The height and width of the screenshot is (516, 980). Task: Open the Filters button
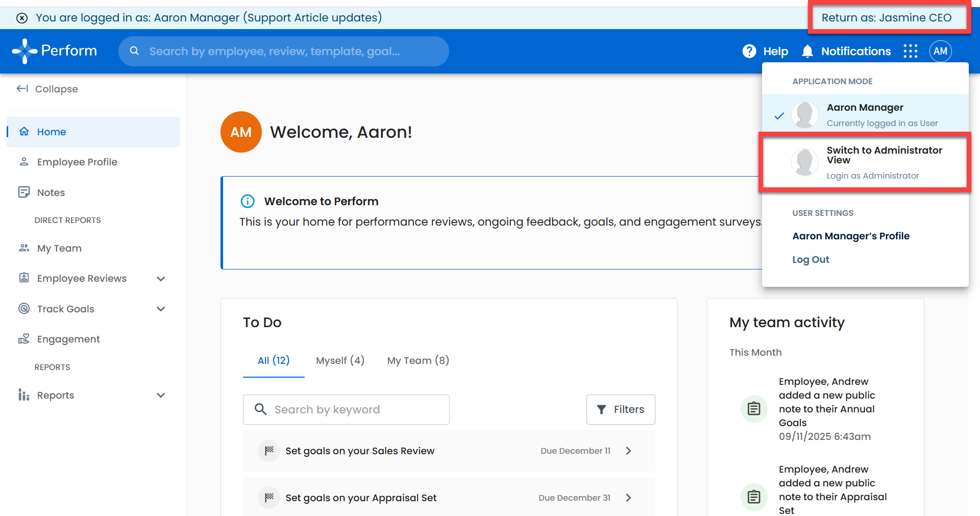(621, 409)
